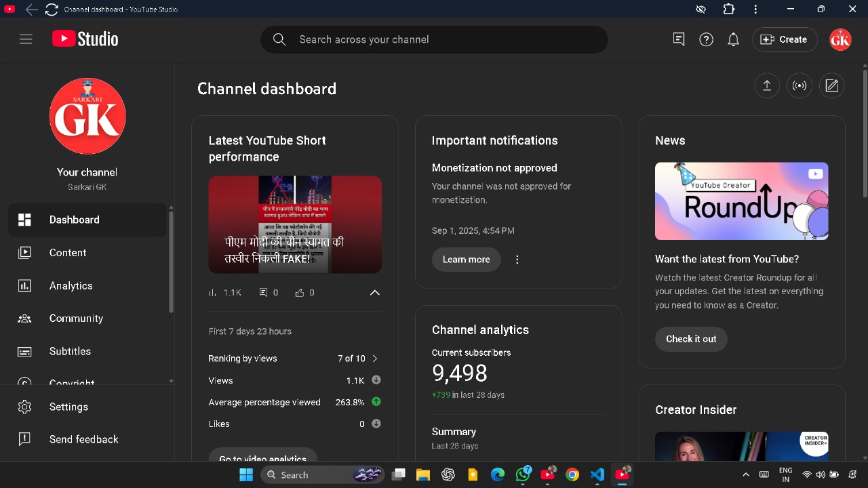Screen dimensions: 868x488
Task: Open the send feedback comment icon in header
Action: click(679, 39)
